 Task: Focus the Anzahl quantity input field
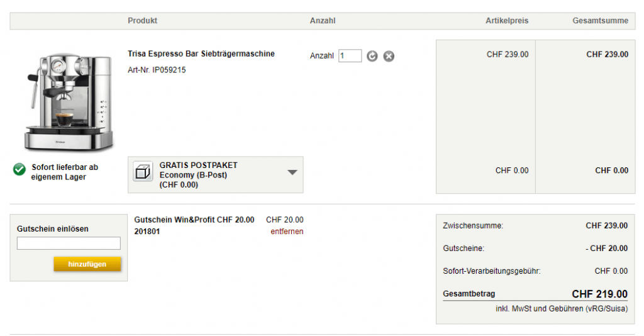(350, 56)
